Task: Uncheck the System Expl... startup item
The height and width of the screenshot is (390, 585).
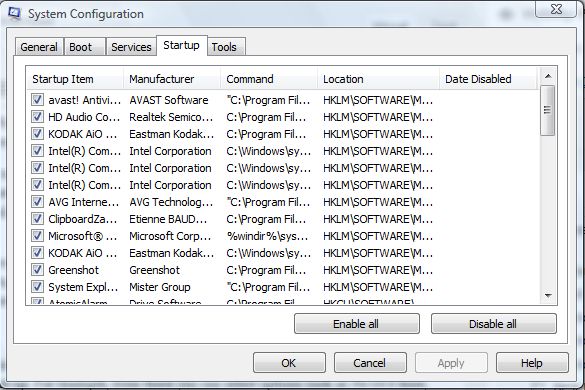Action: tap(37, 287)
